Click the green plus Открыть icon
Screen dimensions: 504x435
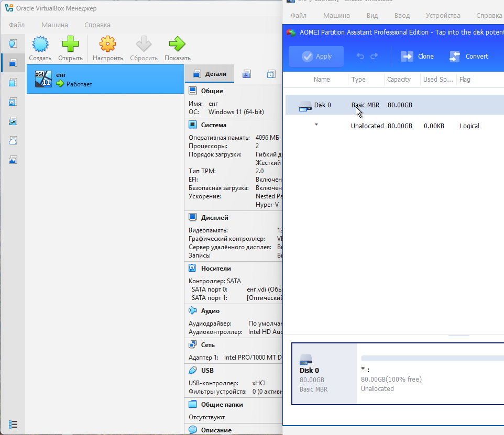(x=70, y=44)
